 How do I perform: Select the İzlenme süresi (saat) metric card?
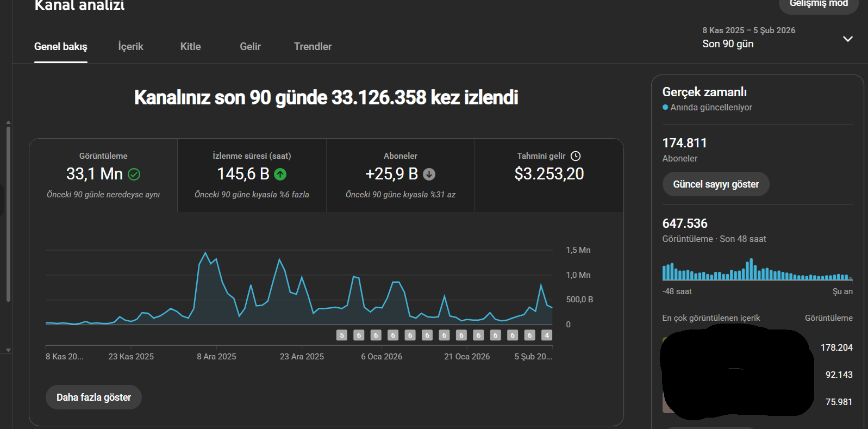pyautogui.click(x=252, y=175)
